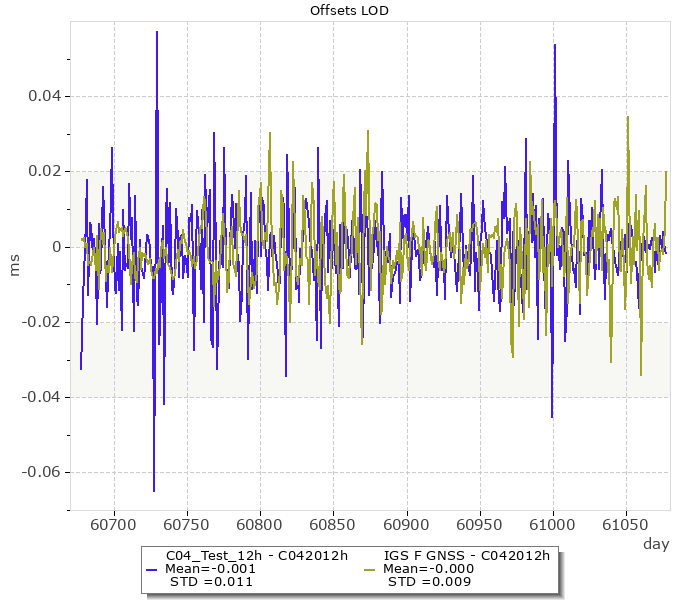Click the blue line swatch in the legend
Screen dimensions: 700x600
tap(152, 569)
